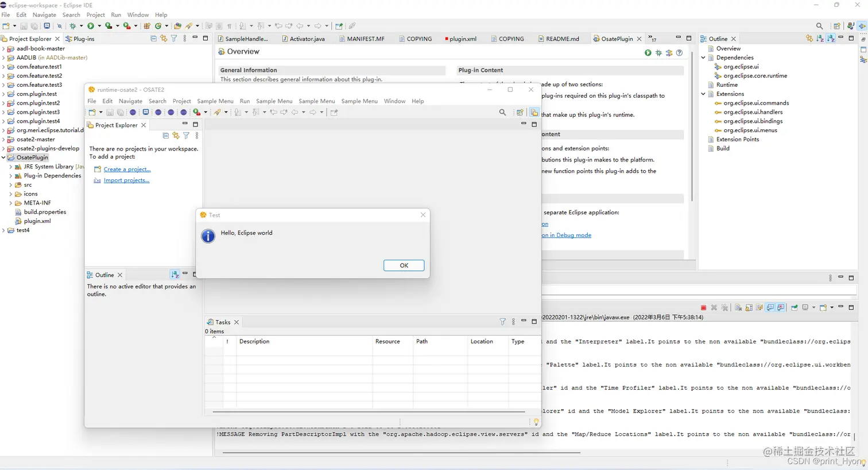
Task: Open Project menu in OSATE2 menu bar
Action: (181, 101)
